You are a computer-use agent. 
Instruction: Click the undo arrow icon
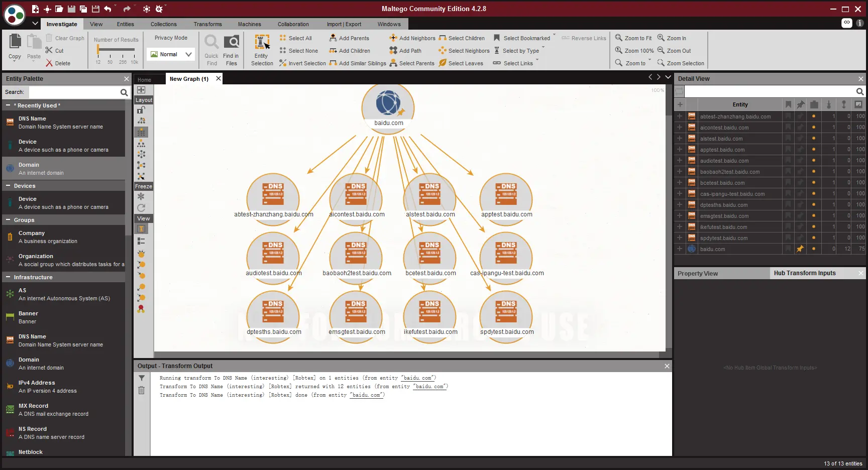[x=107, y=9]
